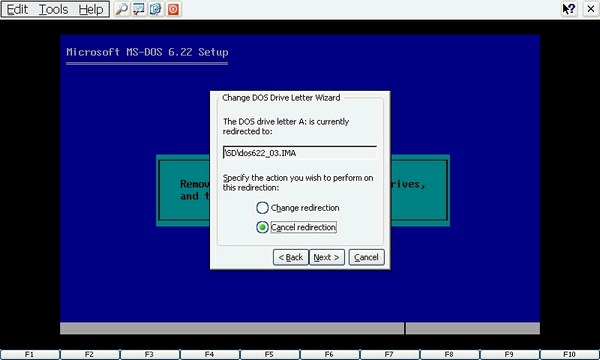Viewport: 600px width, 360px height.
Task: Open the Edit menu
Action: (x=17, y=9)
